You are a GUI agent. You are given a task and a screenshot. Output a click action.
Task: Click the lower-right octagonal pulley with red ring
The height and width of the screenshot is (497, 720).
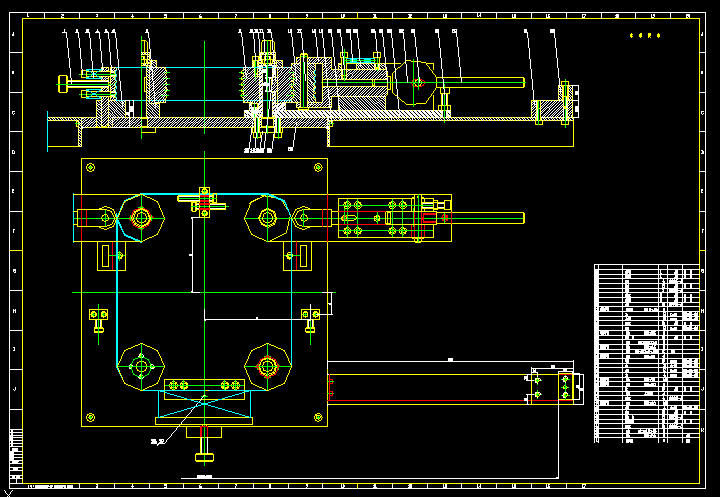click(267, 366)
